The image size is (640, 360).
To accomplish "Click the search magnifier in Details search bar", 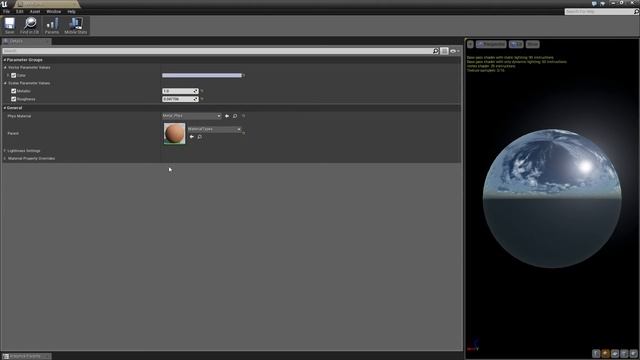I will [436, 51].
